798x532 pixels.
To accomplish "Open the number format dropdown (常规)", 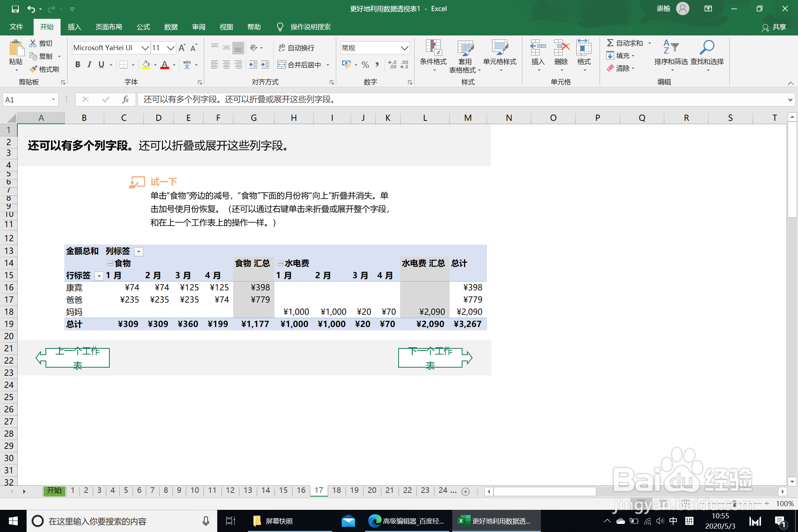I will (x=405, y=48).
